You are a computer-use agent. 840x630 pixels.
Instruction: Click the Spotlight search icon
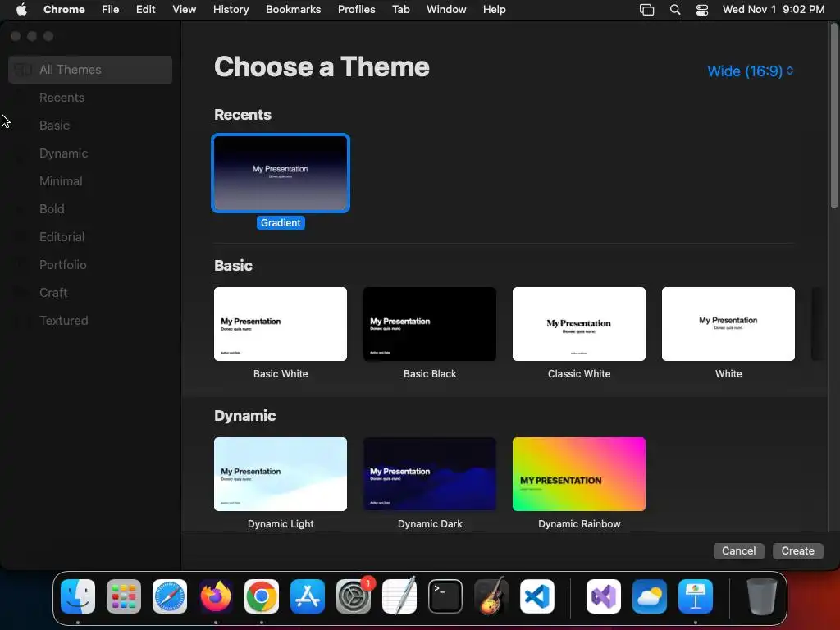click(675, 10)
